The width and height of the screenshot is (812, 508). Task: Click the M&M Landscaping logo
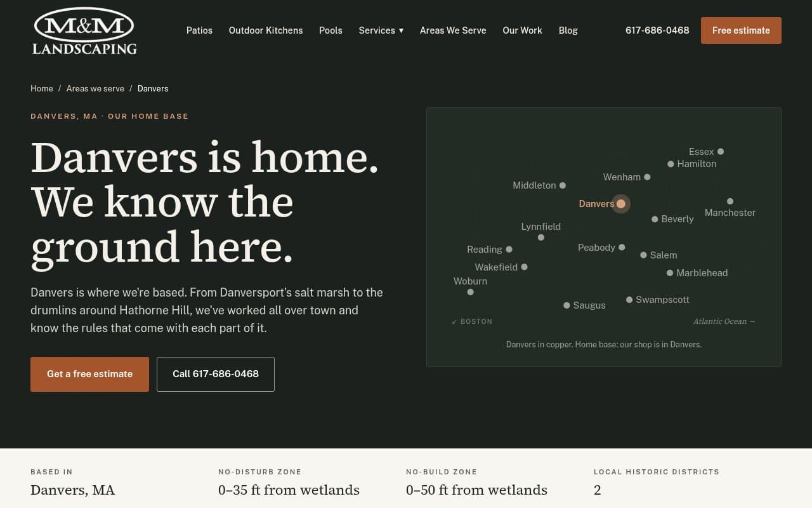(x=84, y=30)
